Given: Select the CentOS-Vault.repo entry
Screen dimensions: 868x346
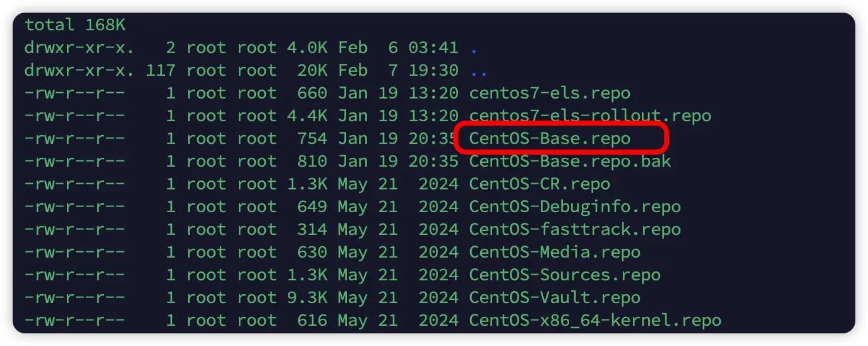Looking at the screenshot, I should [x=555, y=297].
